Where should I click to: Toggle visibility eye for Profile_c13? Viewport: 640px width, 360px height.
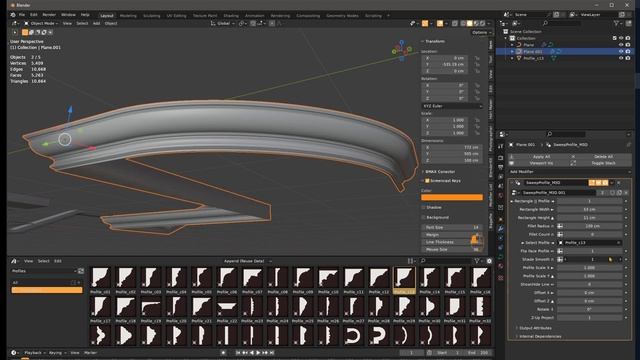[x=621, y=58]
